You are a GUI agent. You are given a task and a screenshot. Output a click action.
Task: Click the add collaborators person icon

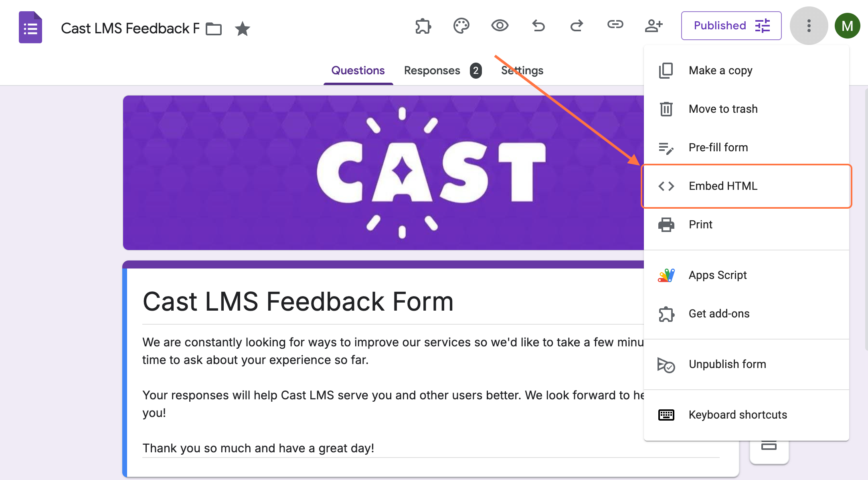[654, 26]
